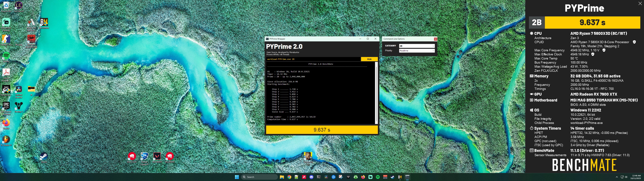Show hidden tray icons with the chevron
The image size is (644, 181).
click(x=617, y=177)
